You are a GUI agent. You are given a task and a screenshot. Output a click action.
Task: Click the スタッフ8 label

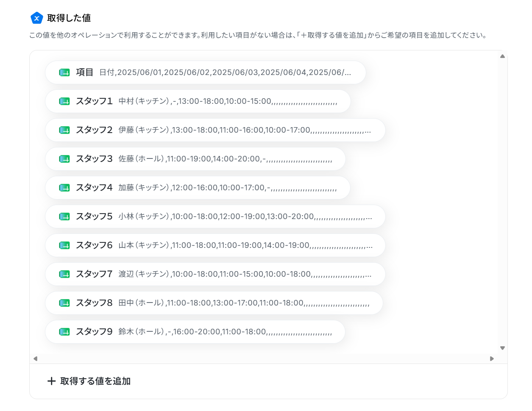pyautogui.click(x=94, y=303)
